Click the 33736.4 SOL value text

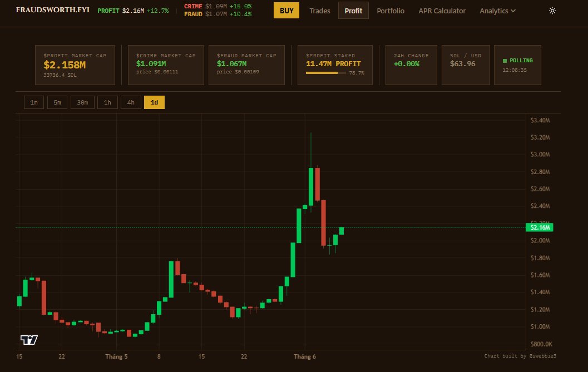click(x=60, y=75)
